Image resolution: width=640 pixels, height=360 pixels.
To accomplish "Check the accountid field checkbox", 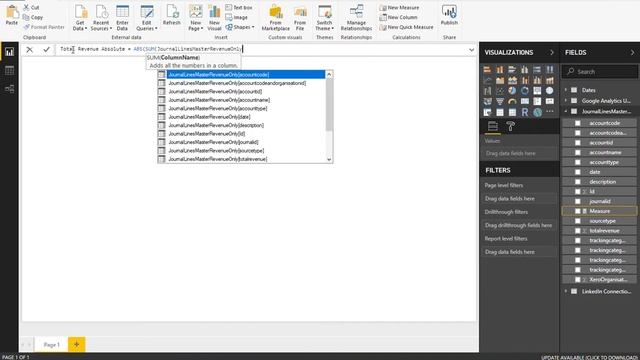I will click(x=578, y=142).
